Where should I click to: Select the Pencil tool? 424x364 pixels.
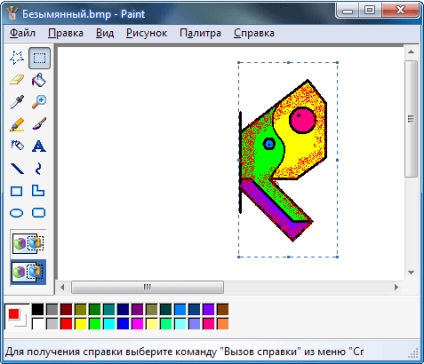(x=17, y=124)
